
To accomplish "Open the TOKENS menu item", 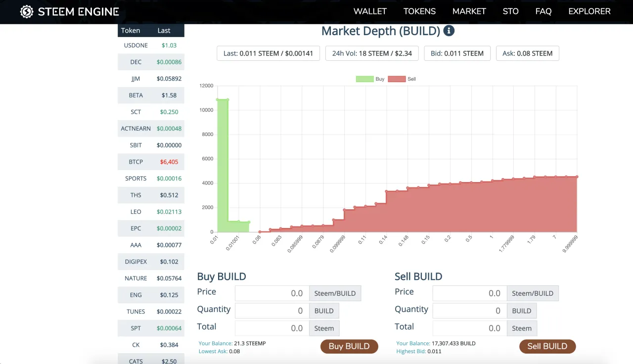I will [419, 11].
